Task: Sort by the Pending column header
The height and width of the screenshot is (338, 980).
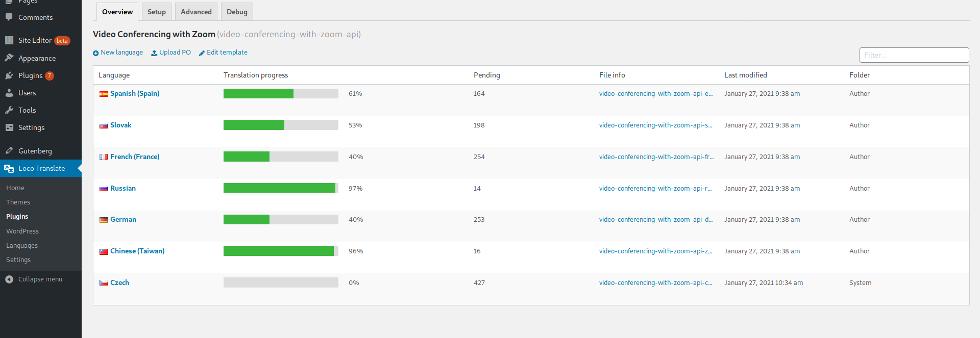Action: (x=487, y=75)
